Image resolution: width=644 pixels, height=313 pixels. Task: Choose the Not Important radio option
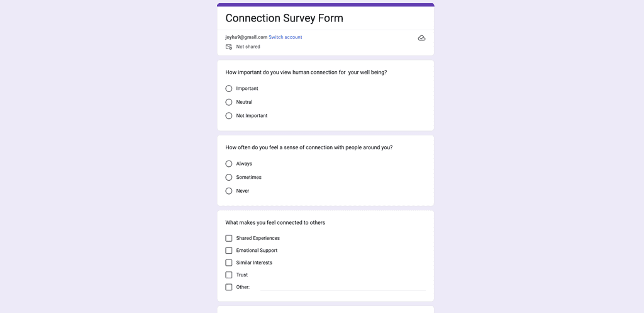pyautogui.click(x=229, y=116)
